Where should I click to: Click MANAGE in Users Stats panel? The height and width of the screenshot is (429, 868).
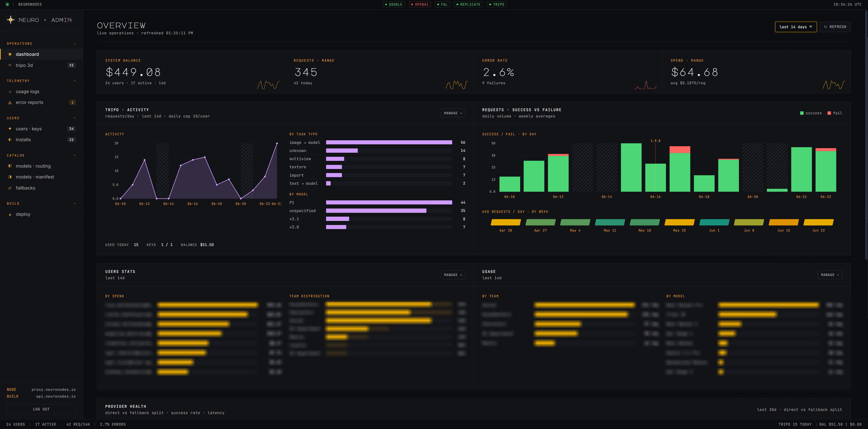click(453, 275)
